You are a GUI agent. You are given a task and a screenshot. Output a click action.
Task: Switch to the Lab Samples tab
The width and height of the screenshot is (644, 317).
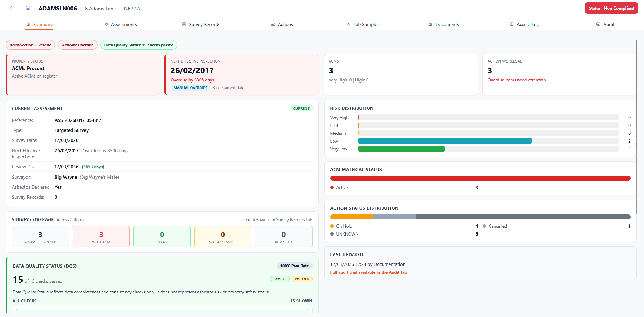(366, 24)
